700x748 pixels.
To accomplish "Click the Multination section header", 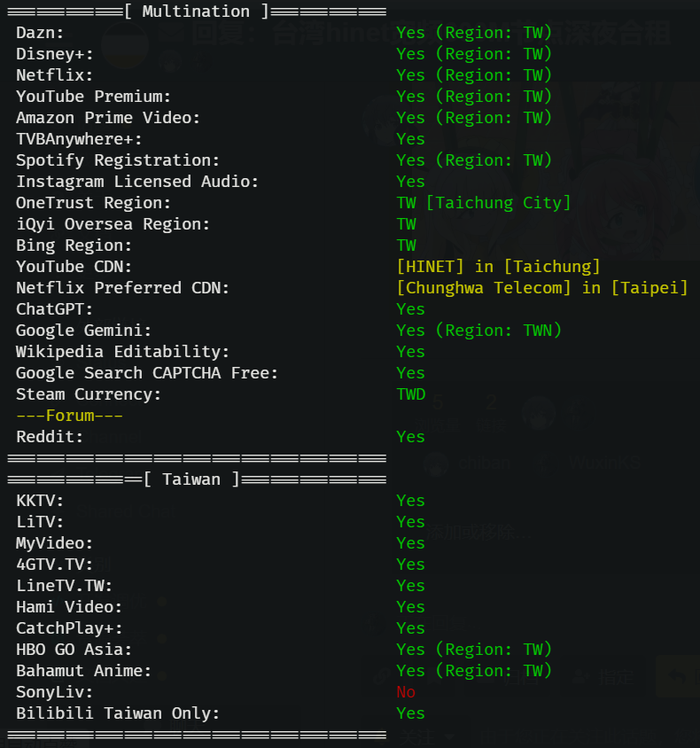I will pos(197,12).
